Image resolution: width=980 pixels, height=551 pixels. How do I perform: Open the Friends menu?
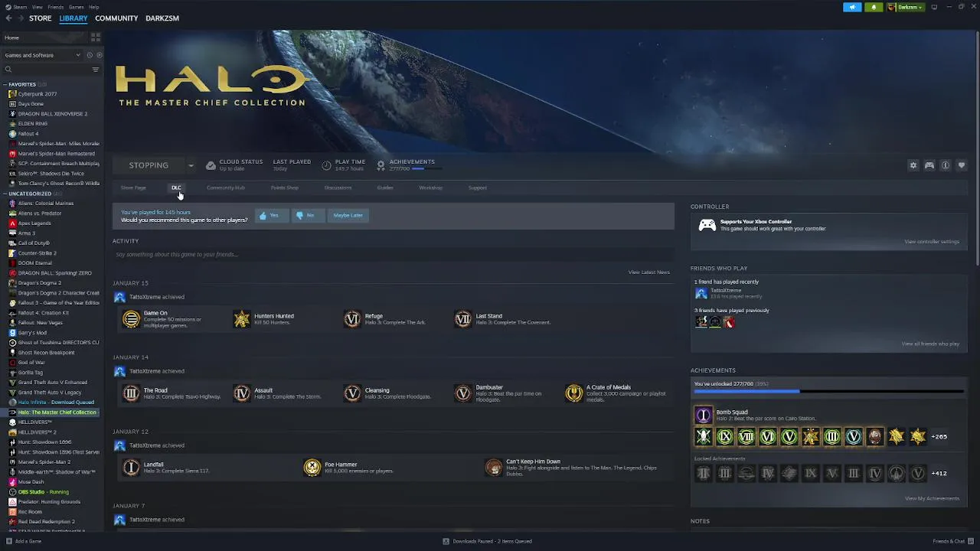tap(56, 7)
